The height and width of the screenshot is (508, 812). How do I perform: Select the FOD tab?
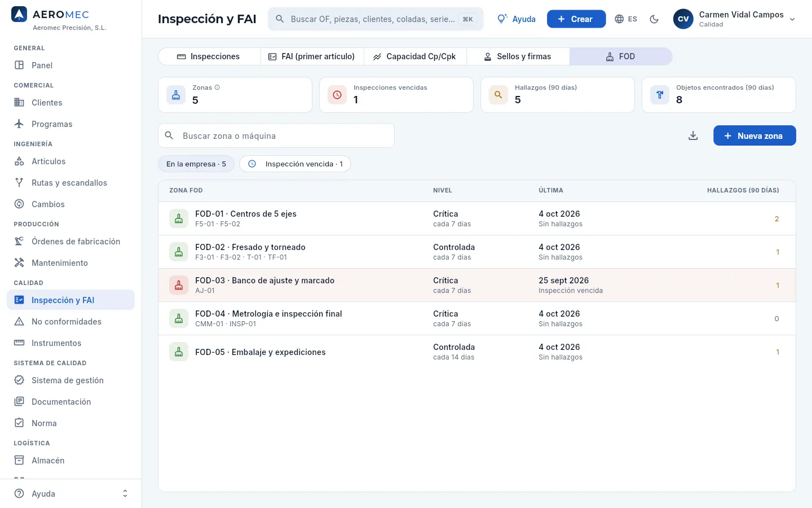620,56
